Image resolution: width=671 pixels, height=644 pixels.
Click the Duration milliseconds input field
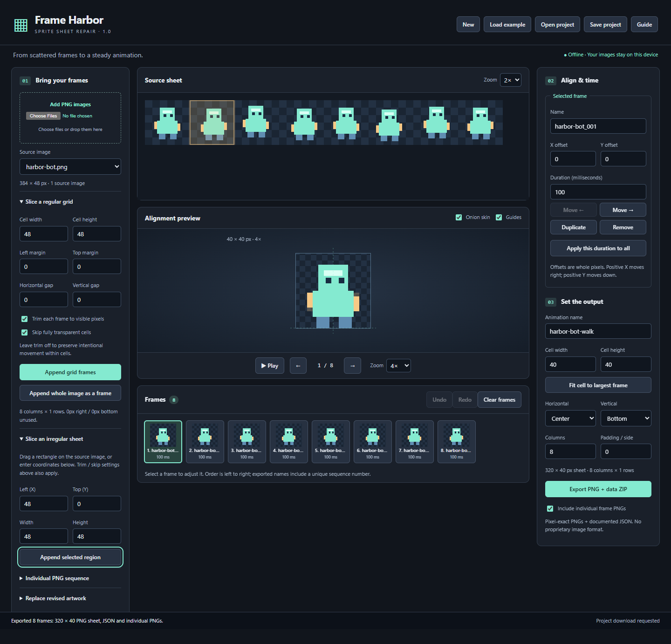(598, 192)
